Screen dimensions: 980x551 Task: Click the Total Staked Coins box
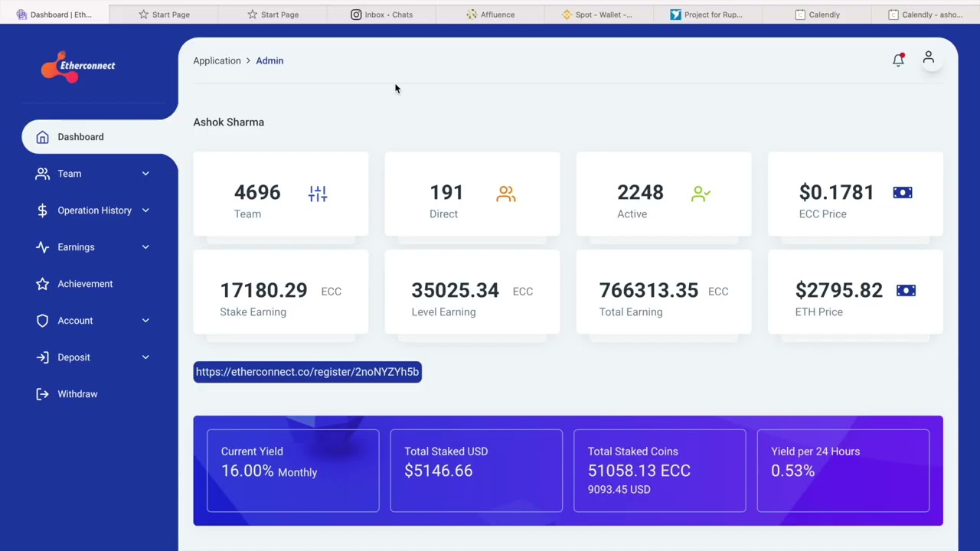tap(659, 471)
